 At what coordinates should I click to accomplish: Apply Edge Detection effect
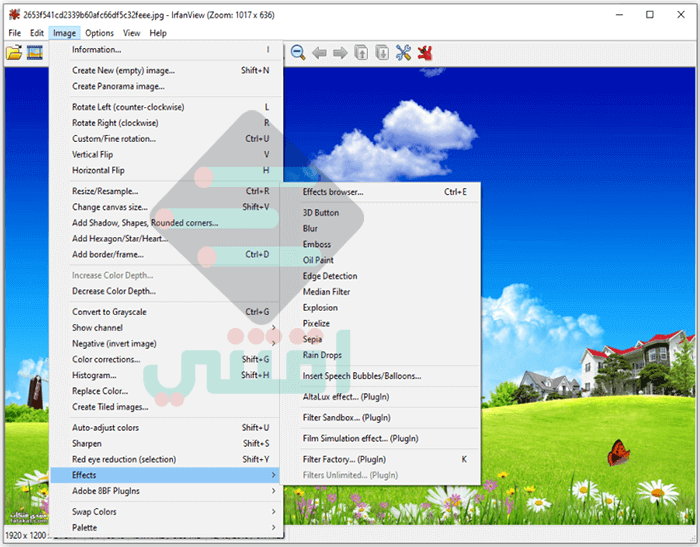(x=380, y=276)
